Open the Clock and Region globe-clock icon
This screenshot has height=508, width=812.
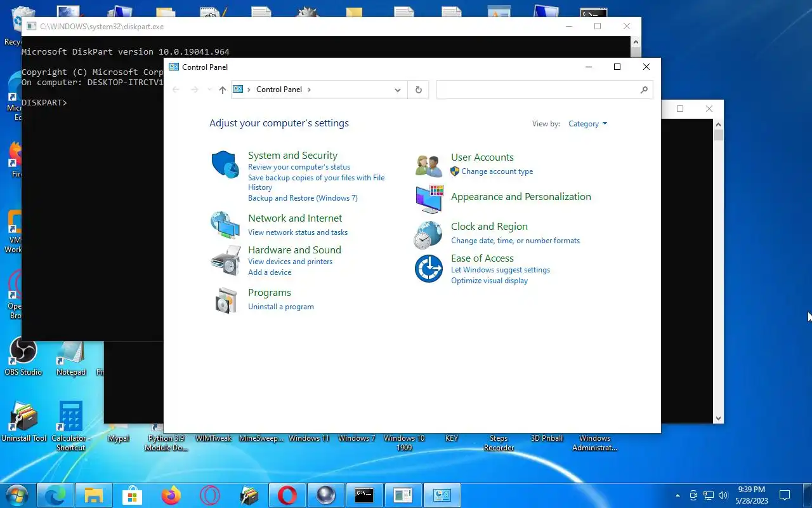pos(428,235)
